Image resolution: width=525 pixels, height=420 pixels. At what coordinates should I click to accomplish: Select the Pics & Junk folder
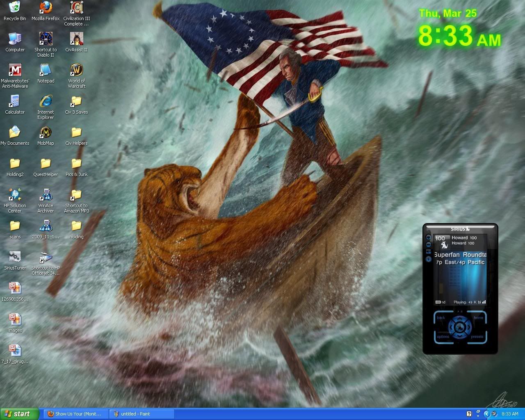click(76, 167)
